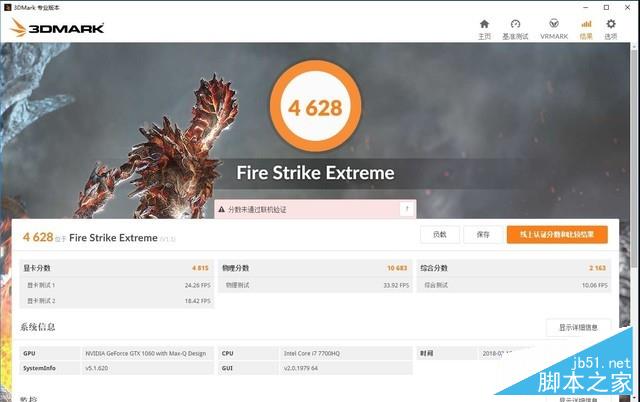The image size is (640, 402).
Task: Click the orange online validate and compare button
Action: pyautogui.click(x=557, y=234)
